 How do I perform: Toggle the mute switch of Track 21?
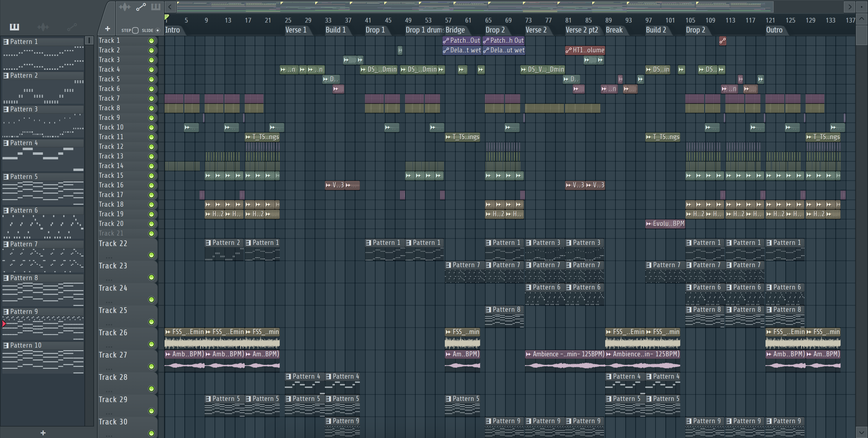[x=152, y=234]
